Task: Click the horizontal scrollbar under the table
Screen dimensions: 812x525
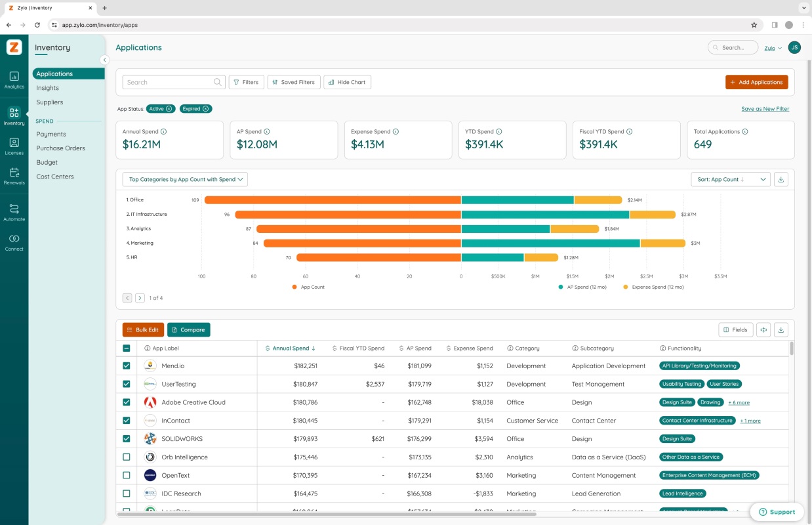Action: click(x=327, y=514)
